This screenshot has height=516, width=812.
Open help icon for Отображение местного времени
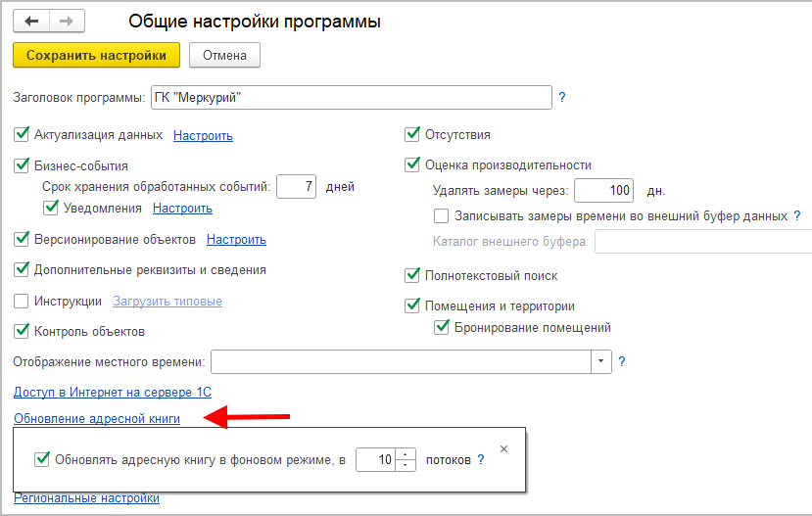[x=621, y=361]
